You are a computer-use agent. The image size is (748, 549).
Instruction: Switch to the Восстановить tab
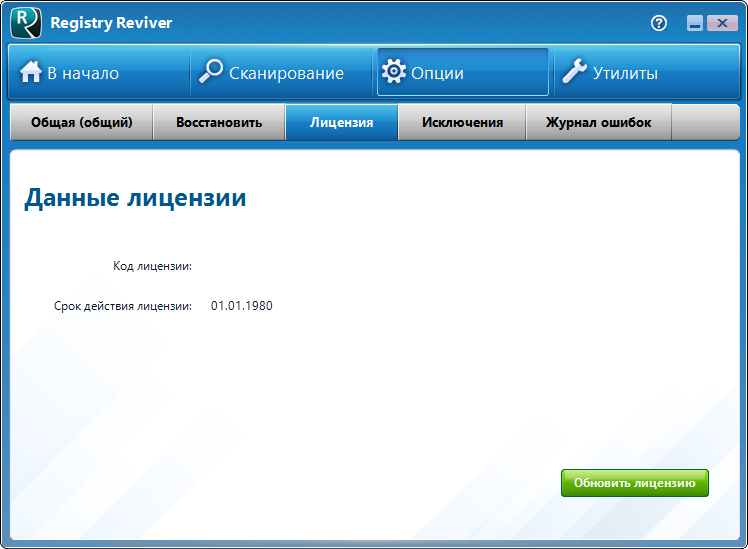click(219, 123)
